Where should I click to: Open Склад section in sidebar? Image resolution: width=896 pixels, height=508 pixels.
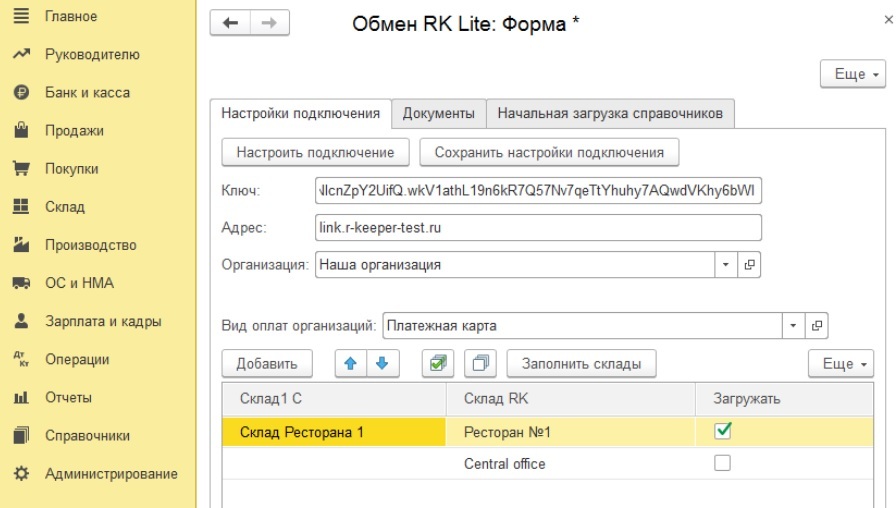(x=65, y=206)
